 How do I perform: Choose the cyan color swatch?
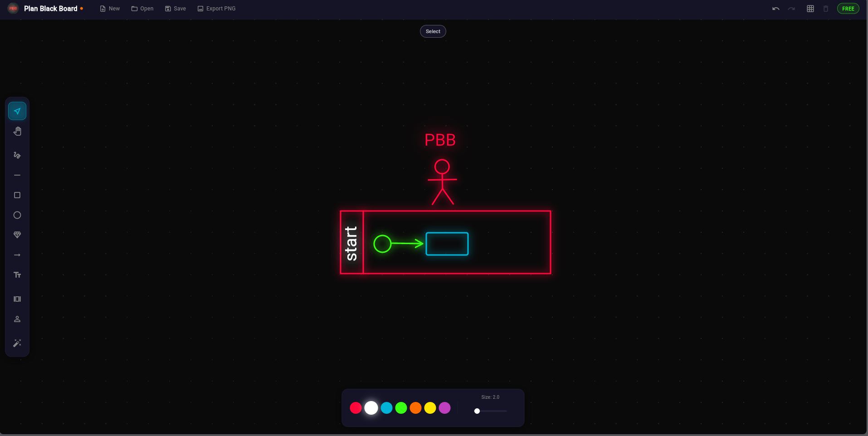(386, 408)
